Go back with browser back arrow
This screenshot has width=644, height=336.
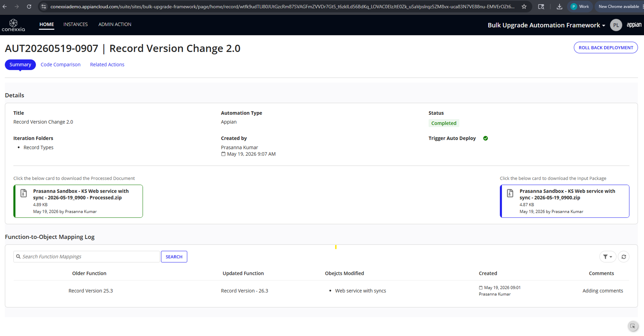(x=5, y=7)
